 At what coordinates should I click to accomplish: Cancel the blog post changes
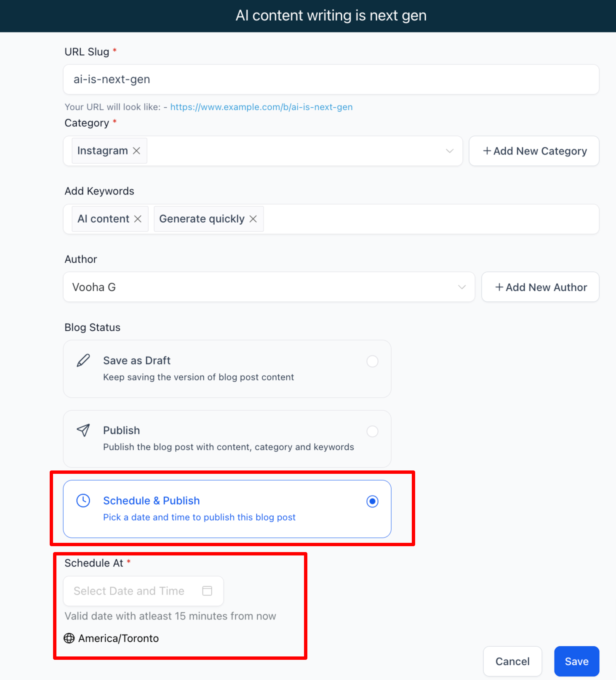point(512,661)
